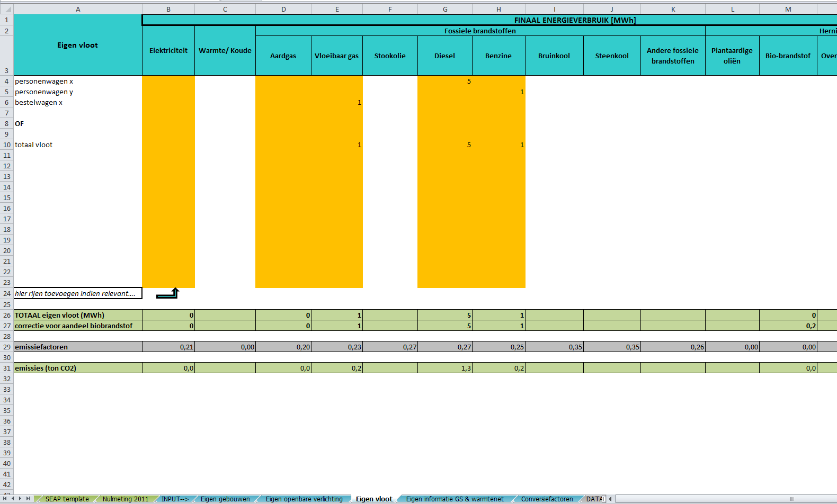
Task: Select the Elektriciteit column heading cell
Action: point(168,50)
